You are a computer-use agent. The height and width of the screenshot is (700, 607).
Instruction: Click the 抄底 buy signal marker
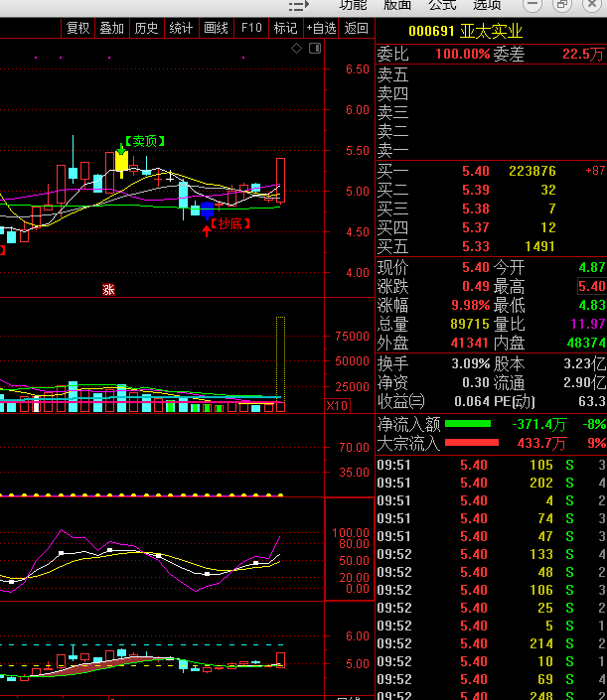coord(230,223)
